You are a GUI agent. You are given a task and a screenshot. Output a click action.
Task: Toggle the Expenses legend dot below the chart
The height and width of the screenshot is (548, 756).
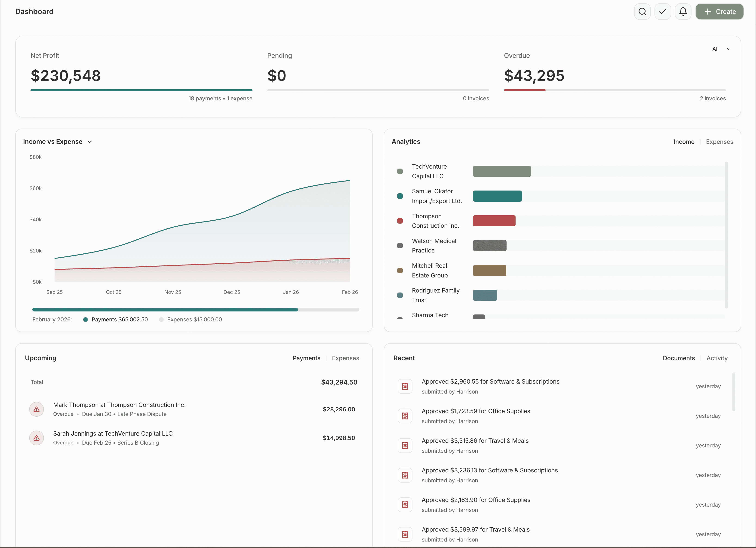click(x=161, y=319)
